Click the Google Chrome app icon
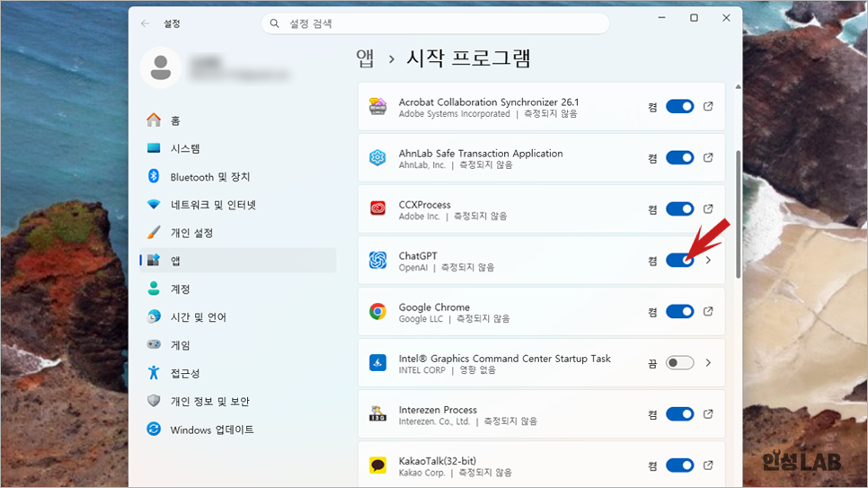The width and height of the screenshot is (868, 488). (377, 311)
